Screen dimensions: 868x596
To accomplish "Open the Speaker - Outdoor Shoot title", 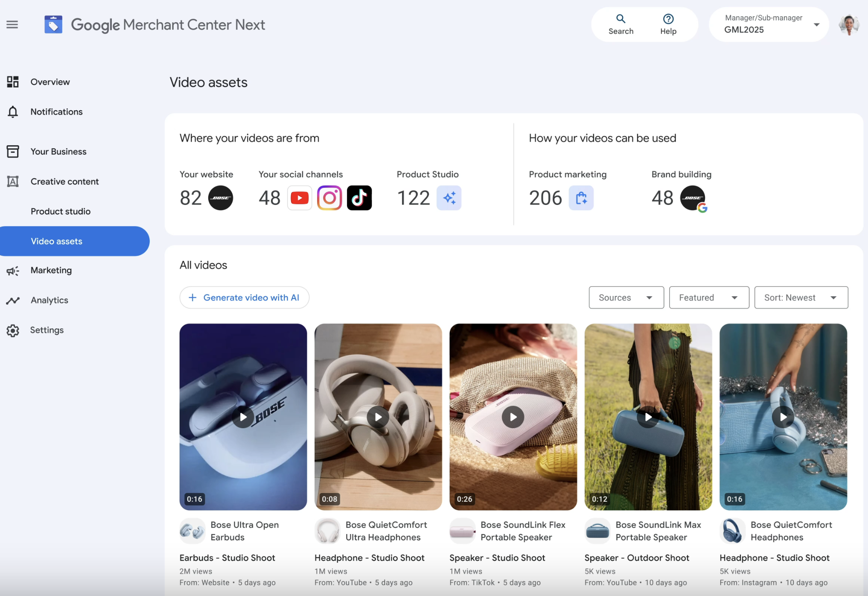I will coord(637,558).
